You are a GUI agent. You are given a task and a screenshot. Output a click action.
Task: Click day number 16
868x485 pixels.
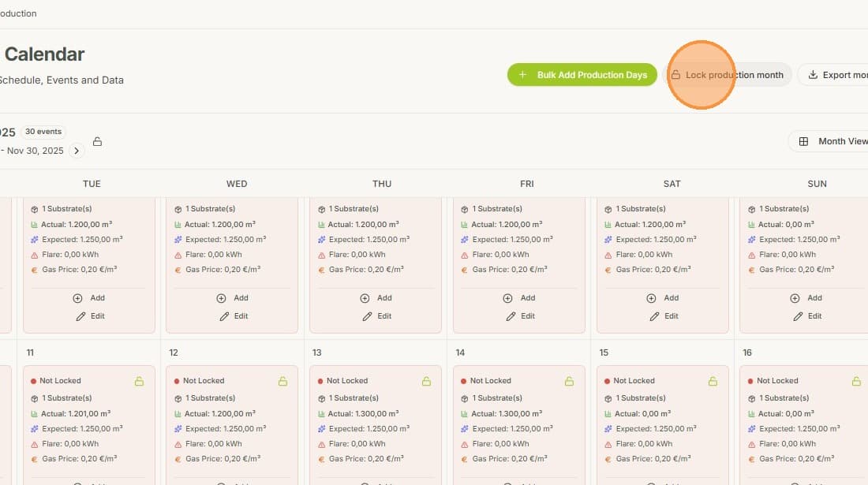(x=747, y=353)
